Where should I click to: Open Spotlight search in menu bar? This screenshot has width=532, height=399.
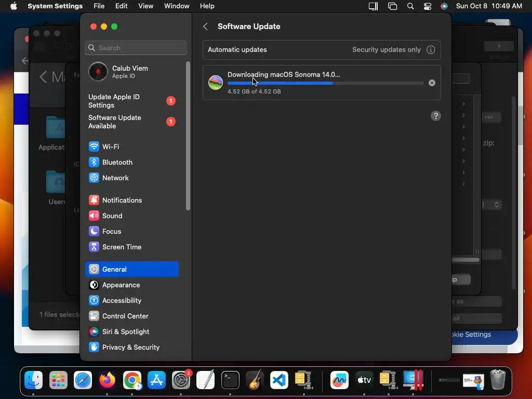[410, 6]
